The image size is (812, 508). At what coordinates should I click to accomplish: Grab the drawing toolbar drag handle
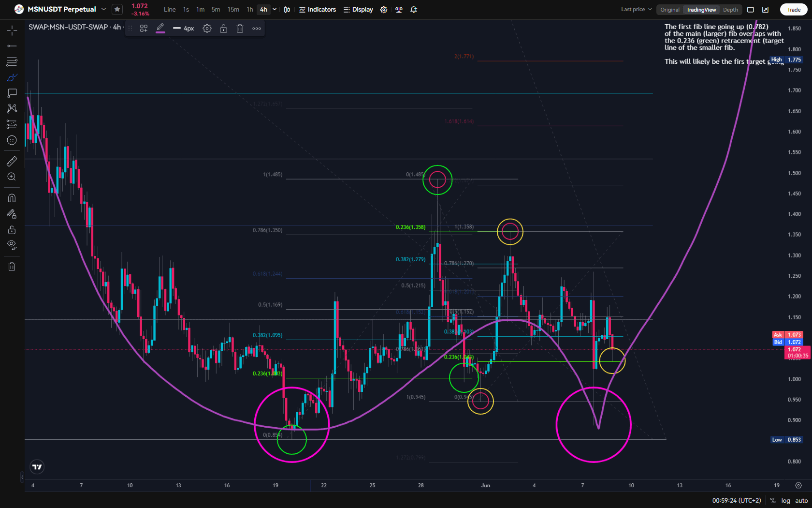130,29
